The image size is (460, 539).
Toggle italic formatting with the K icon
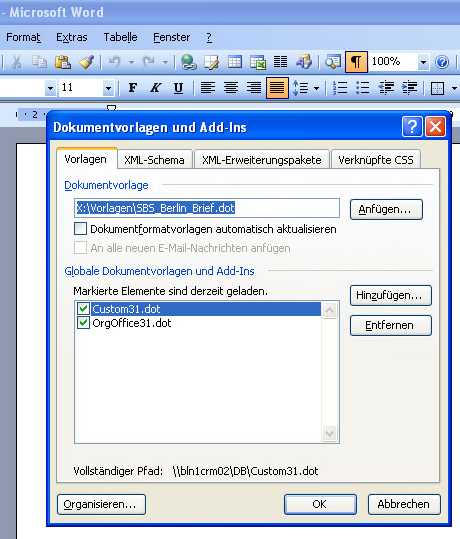pos(155,88)
